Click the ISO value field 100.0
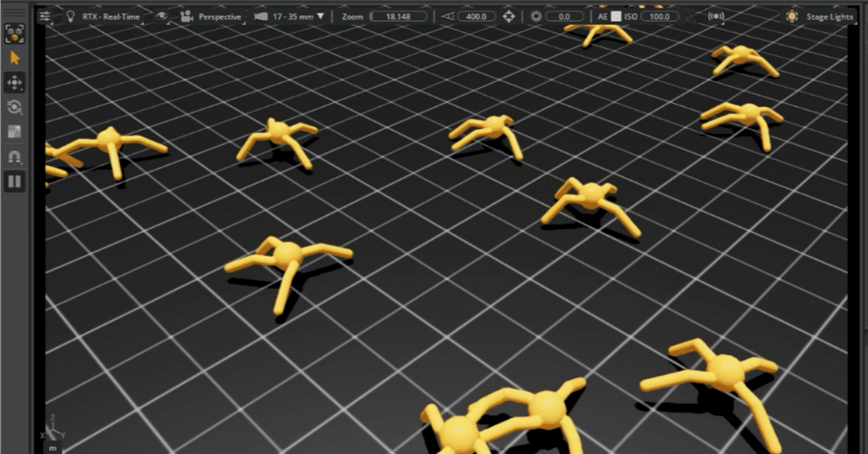Screen dimensions: 868x454 tap(660, 16)
